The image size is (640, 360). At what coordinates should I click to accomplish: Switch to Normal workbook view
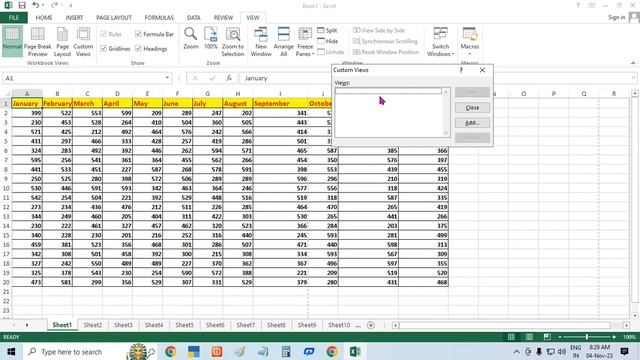pos(12,41)
